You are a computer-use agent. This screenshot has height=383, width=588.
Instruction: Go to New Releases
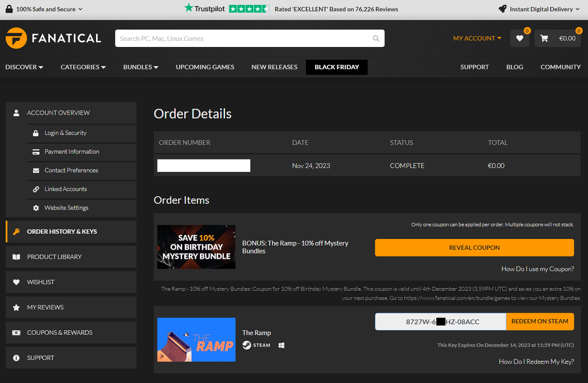click(x=274, y=67)
